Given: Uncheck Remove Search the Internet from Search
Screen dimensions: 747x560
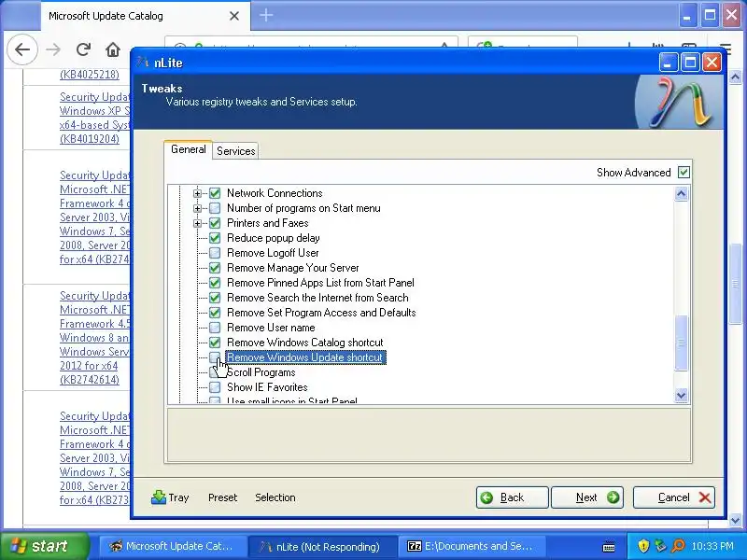Looking at the screenshot, I should (215, 298).
